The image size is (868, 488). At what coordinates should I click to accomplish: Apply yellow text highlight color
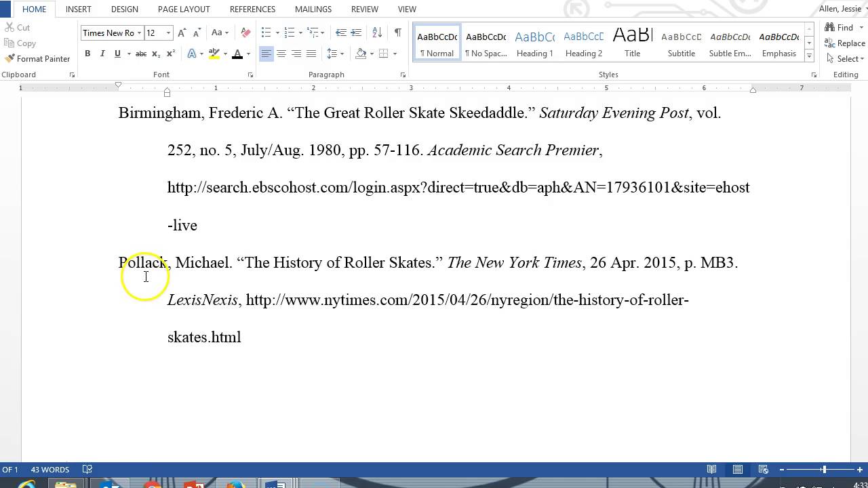pyautogui.click(x=214, y=54)
